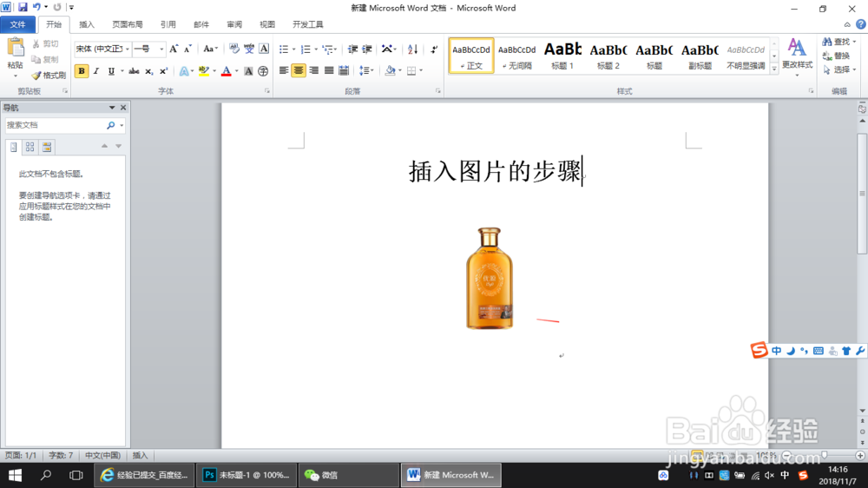Click Find (查找) in editing group
This screenshot has width=868, height=488.
point(838,42)
